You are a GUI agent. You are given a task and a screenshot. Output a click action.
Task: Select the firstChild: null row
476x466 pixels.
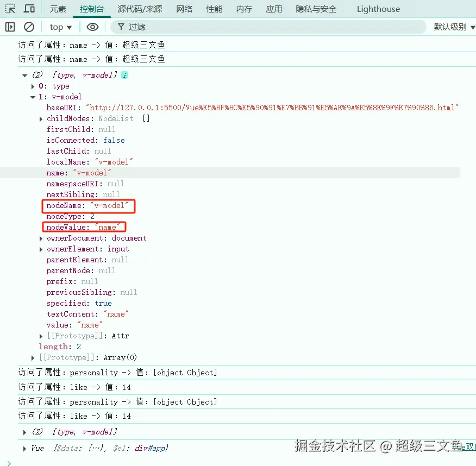(81, 130)
